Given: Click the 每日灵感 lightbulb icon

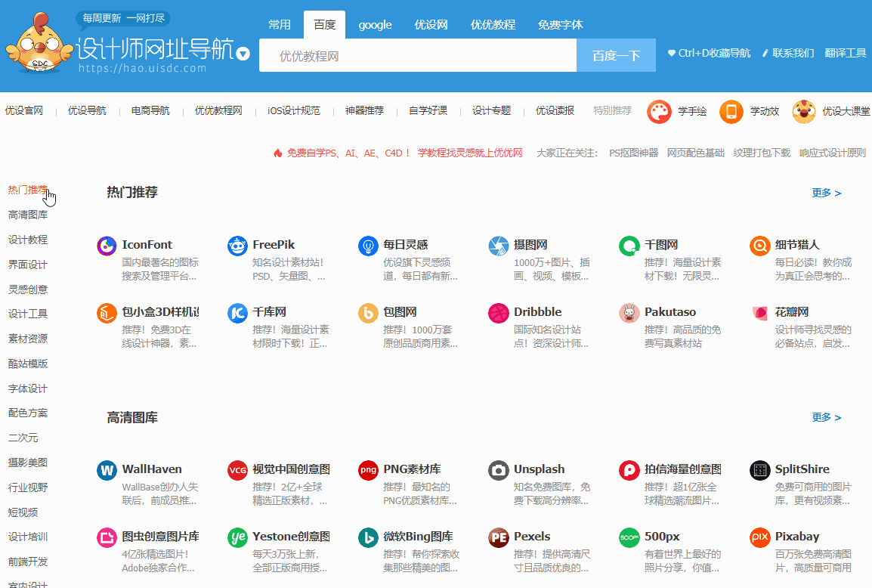Looking at the screenshot, I should pyautogui.click(x=368, y=246).
